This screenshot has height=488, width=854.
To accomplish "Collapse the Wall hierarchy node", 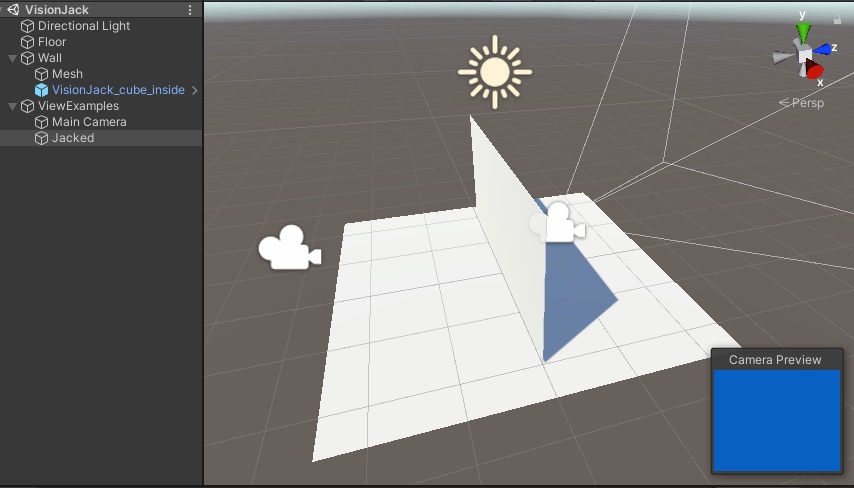I will (x=13, y=58).
